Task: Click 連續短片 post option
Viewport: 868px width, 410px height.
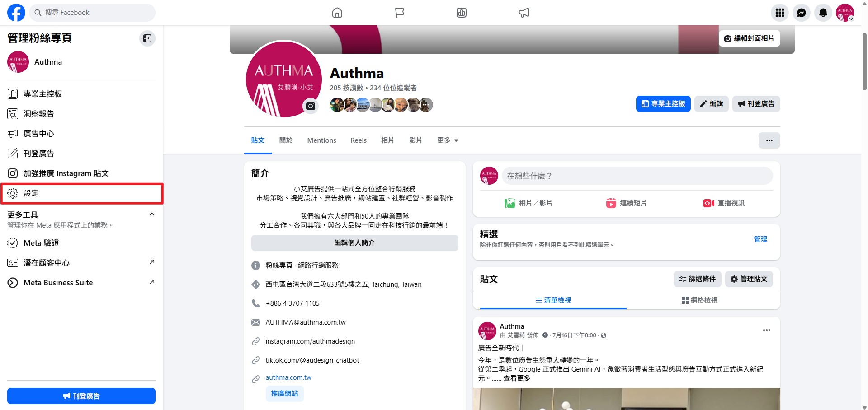Action: [x=626, y=203]
